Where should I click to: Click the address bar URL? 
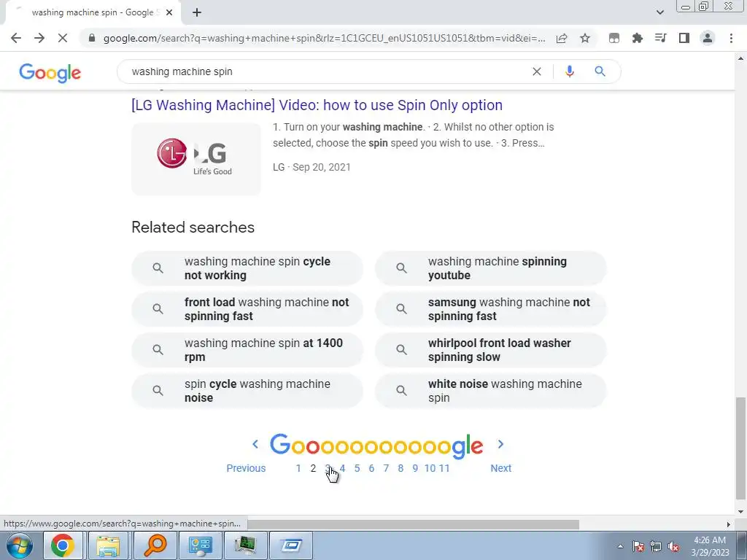click(x=324, y=38)
